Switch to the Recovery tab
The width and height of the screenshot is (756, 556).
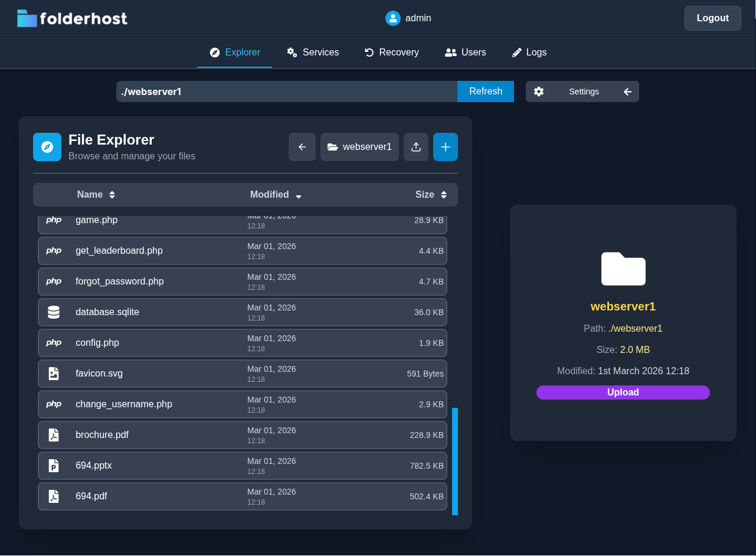coord(392,53)
